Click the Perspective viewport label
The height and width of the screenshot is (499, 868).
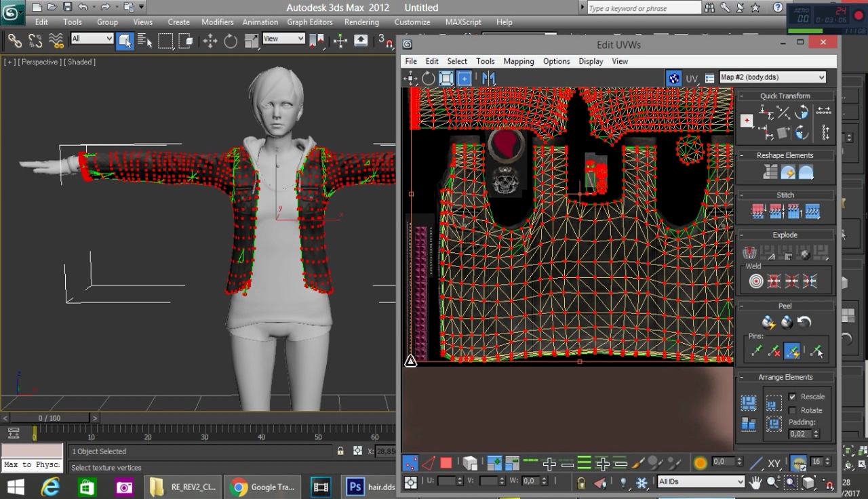click(x=41, y=62)
